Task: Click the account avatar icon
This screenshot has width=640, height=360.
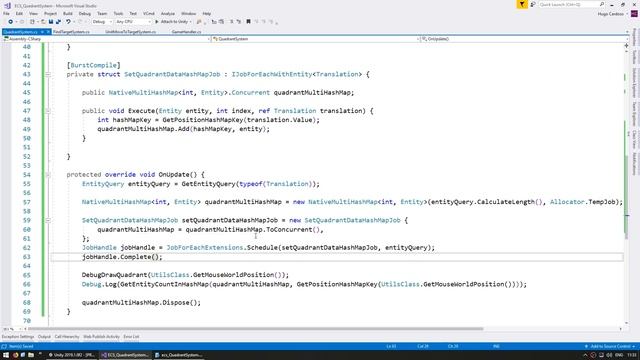Action: [634, 14]
